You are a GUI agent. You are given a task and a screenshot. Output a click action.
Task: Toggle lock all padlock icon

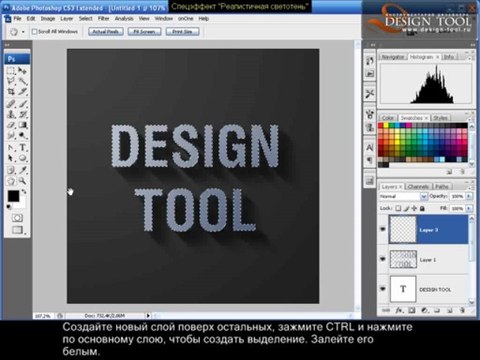click(422, 208)
